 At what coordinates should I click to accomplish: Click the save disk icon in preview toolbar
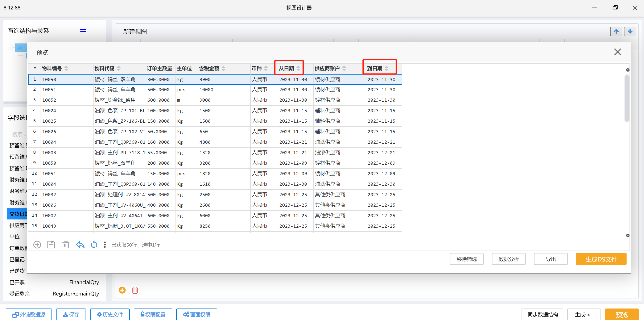(51, 245)
